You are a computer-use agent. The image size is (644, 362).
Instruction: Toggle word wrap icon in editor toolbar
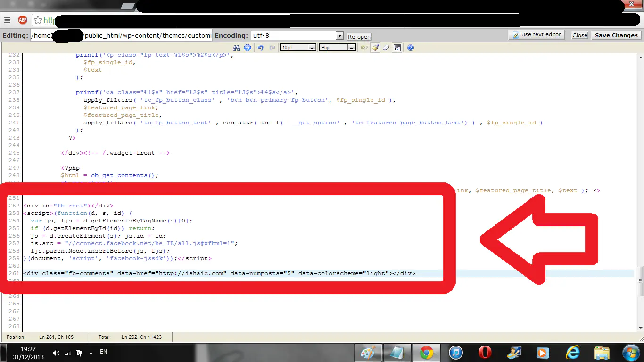397,48
